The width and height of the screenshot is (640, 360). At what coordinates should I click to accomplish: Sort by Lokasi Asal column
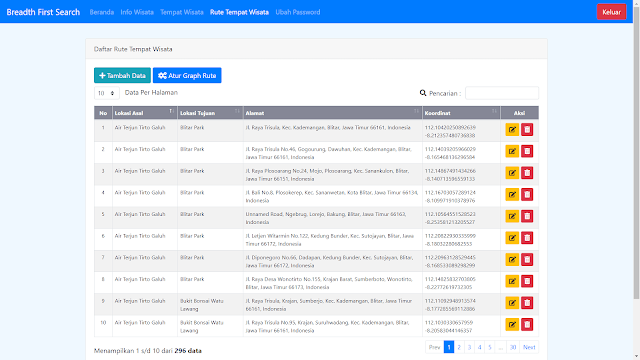click(144, 113)
